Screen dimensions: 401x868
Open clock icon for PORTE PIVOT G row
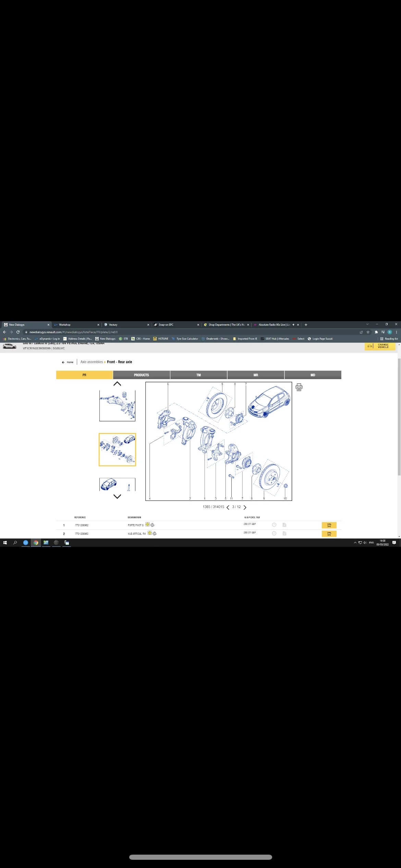(274, 525)
